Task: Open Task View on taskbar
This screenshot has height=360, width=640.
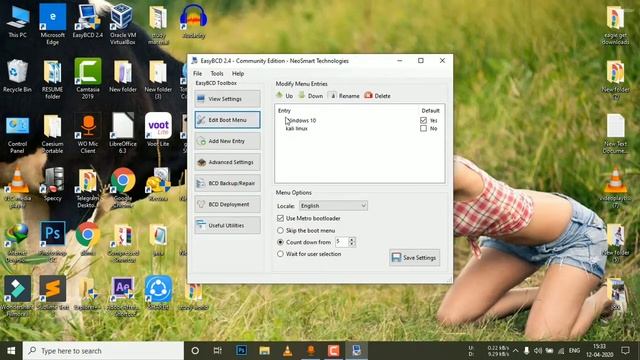Action: click(218, 351)
